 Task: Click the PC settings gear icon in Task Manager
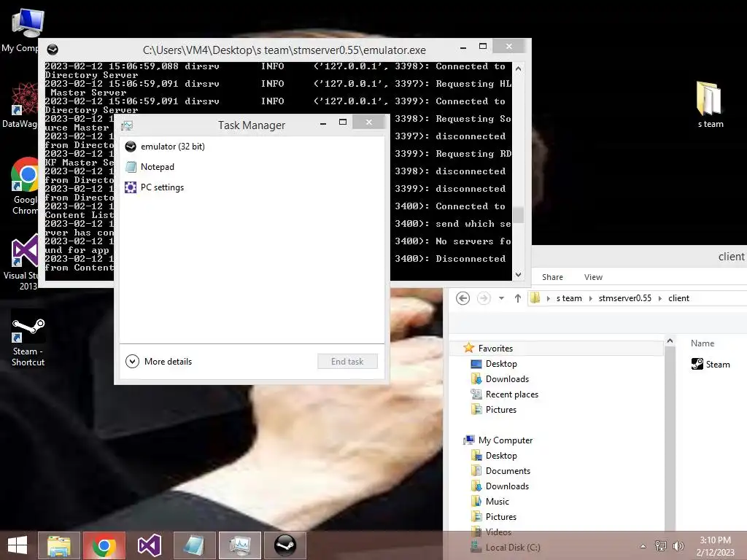click(131, 187)
